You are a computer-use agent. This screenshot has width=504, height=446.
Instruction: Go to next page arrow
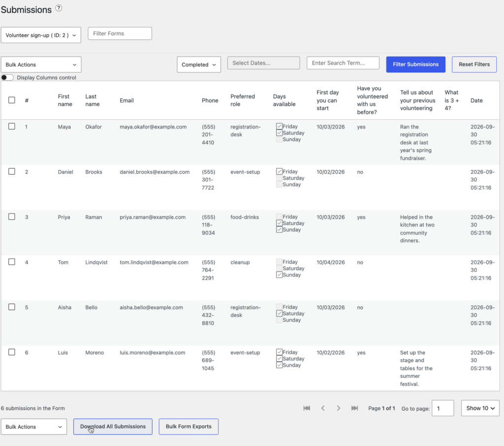point(339,408)
